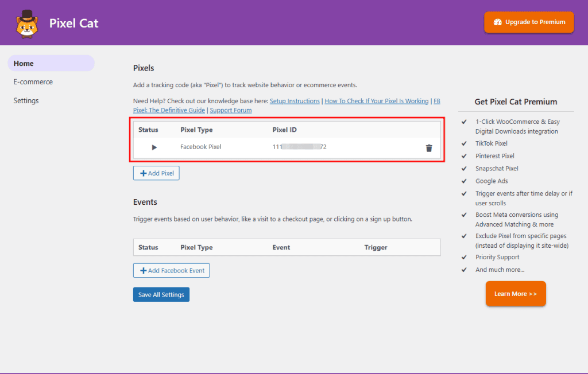Click the Pixels section heading
Image resolution: width=588 pixels, height=374 pixels.
(x=144, y=68)
